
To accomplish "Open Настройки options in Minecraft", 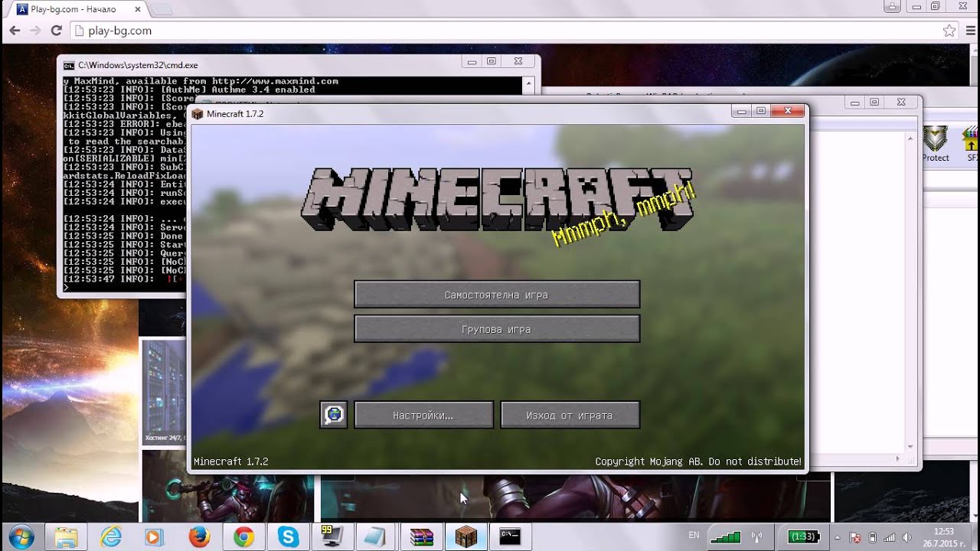I will [423, 416].
